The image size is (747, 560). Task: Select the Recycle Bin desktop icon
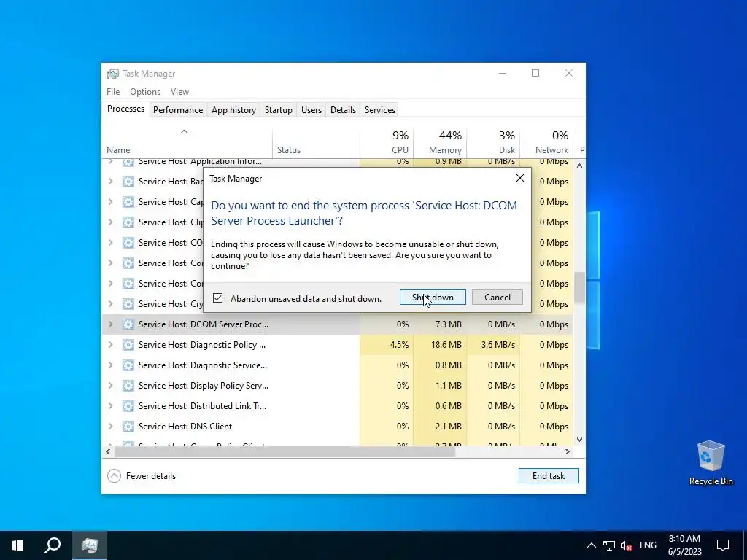[x=711, y=463]
